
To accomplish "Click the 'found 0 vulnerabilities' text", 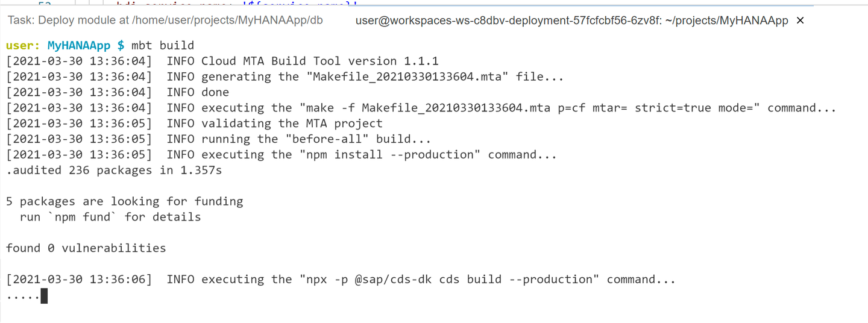I will [86, 248].
